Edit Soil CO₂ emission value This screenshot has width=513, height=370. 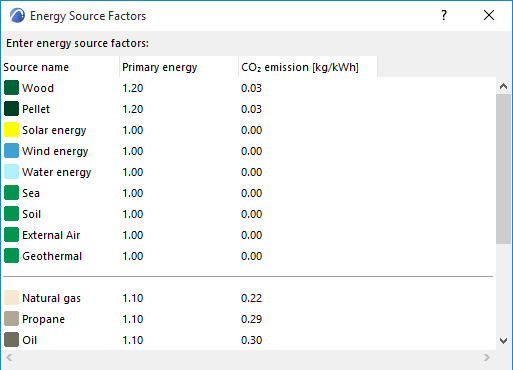[x=252, y=214]
